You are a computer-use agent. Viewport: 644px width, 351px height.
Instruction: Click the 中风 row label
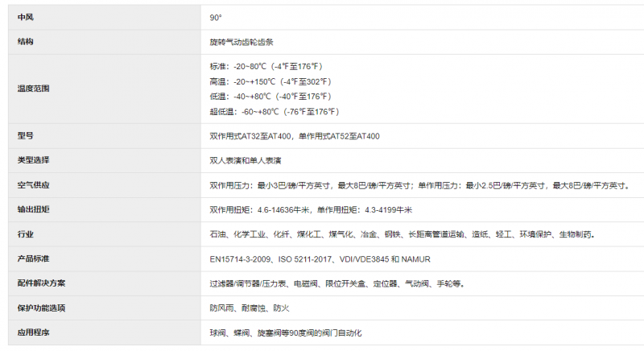tap(27, 17)
